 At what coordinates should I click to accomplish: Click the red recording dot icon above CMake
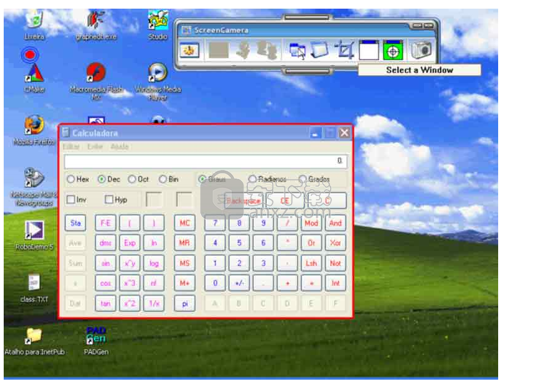pos(30,55)
